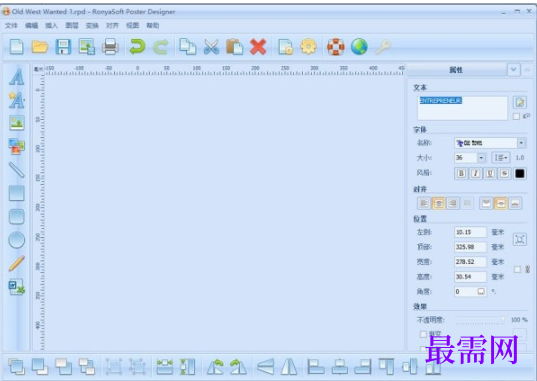Save the poster with floppy disk icon
Screen dimensions: 537x381
point(63,47)
